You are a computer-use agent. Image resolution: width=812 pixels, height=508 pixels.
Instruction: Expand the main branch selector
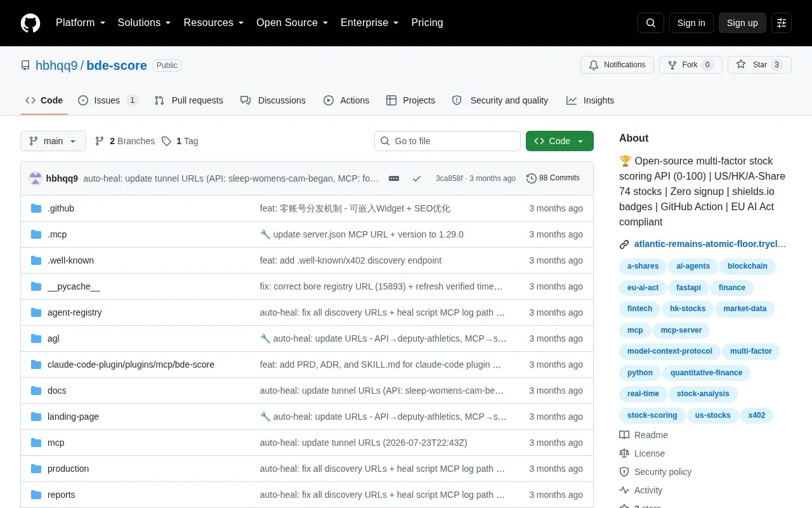click(x=53, y=141)
